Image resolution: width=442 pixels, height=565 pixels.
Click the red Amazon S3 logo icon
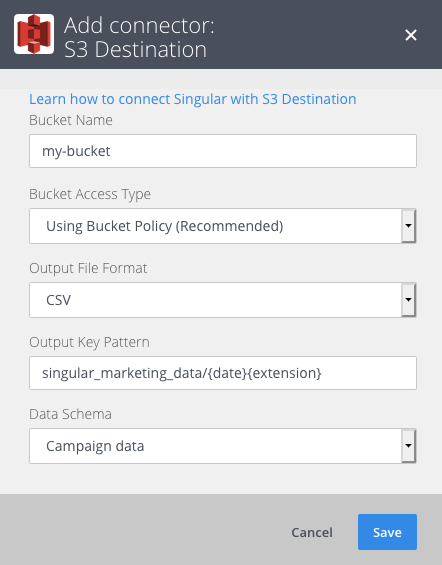point(34,34)
